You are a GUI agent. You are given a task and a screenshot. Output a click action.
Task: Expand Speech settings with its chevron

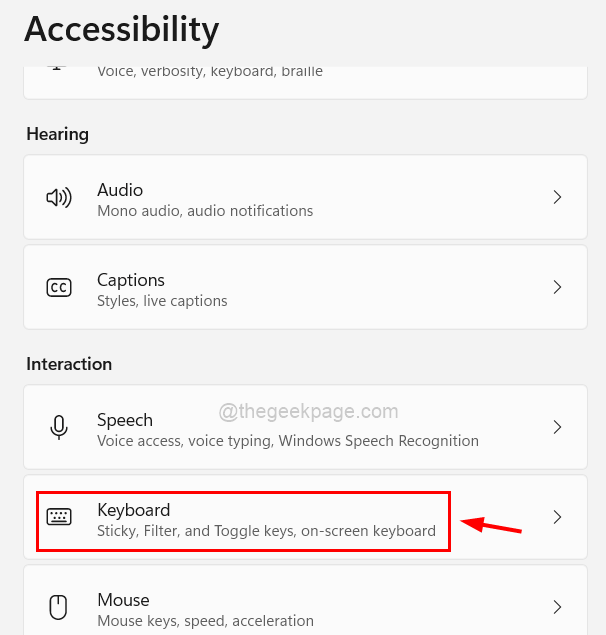pos(558,428)
